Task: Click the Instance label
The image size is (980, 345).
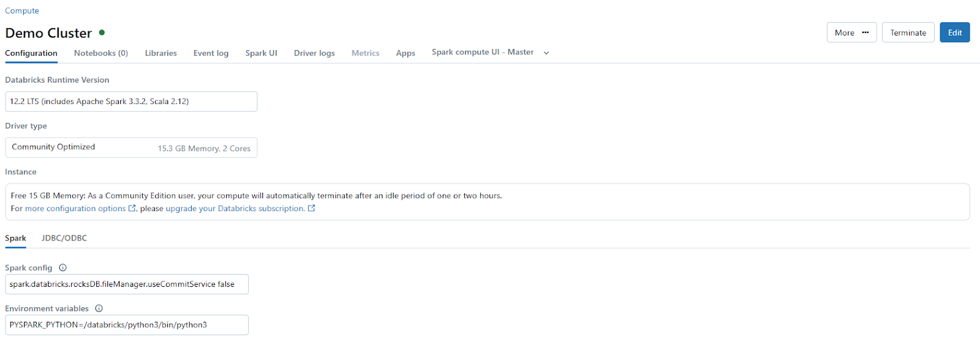Action: pos(21,172)
